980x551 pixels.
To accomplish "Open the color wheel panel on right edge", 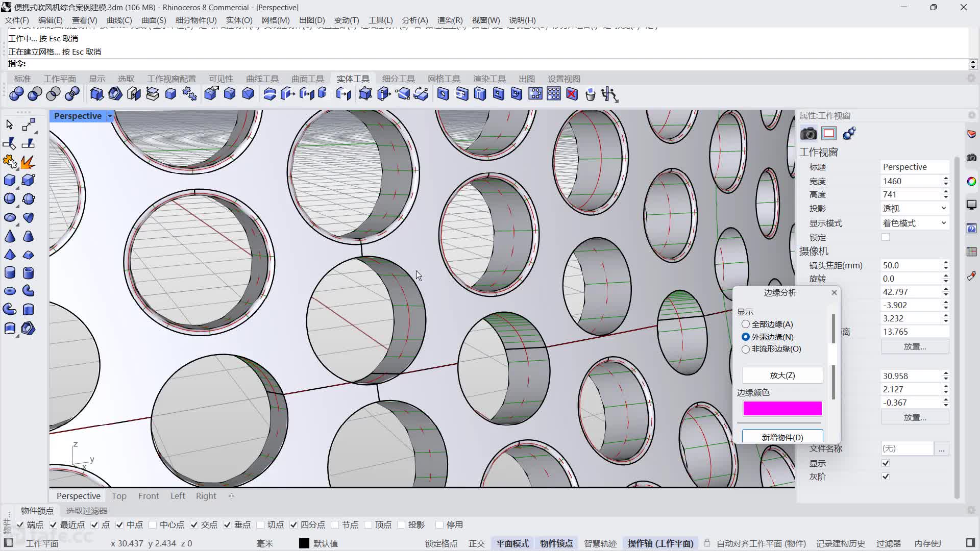I will pyautogui.click(x=971, y=182).
